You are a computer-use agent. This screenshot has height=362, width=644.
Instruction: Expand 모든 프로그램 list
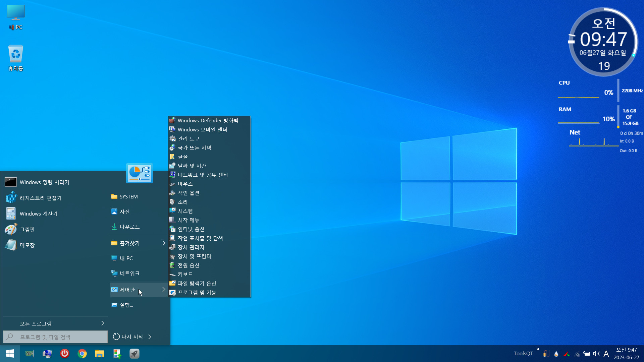tap(55, 323)
